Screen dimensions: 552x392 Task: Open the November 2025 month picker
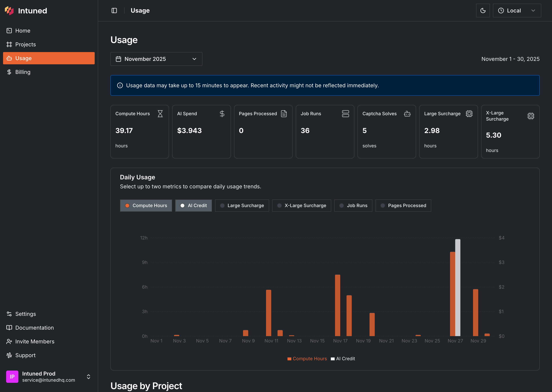click(156, 59)
